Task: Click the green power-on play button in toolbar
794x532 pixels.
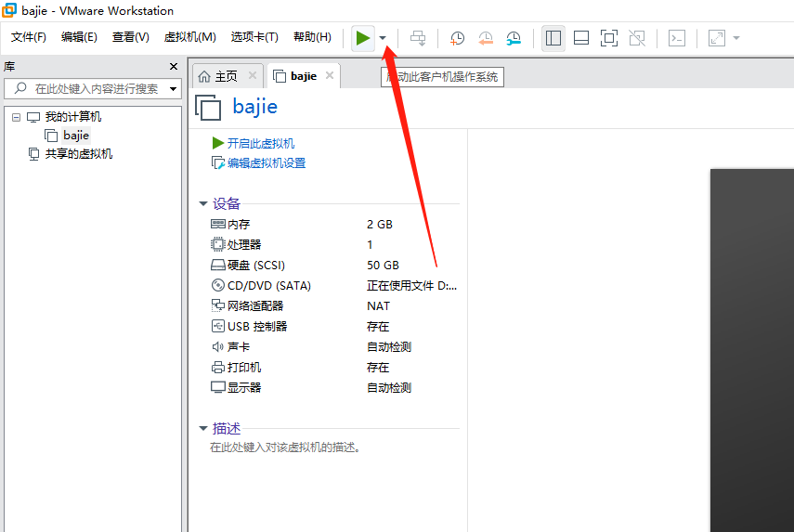Action: (x=362, y=38)
